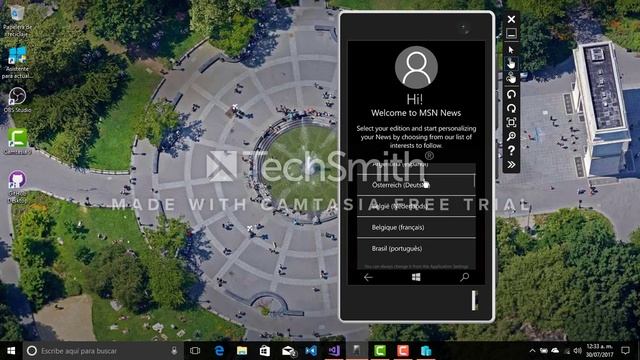Select Camtasia desktop shortcut
Viewport: 640px width, 360px height.
[17, 141]
